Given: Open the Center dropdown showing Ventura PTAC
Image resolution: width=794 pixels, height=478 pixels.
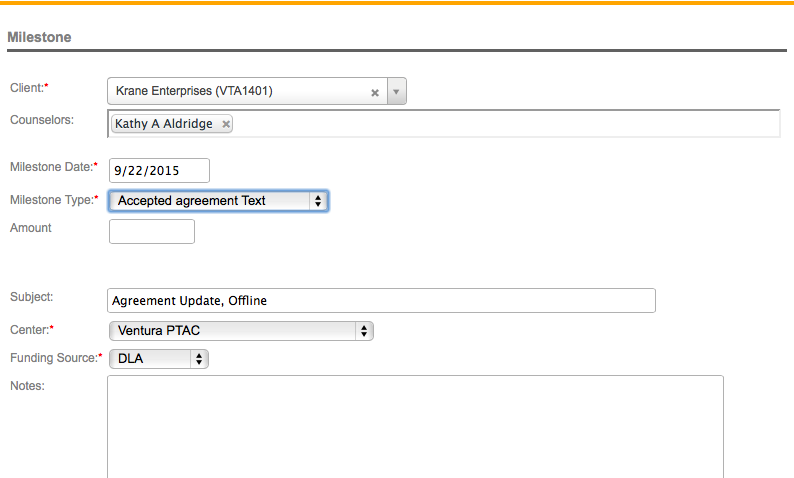Looking at the screenshot, I should [240, 331].
